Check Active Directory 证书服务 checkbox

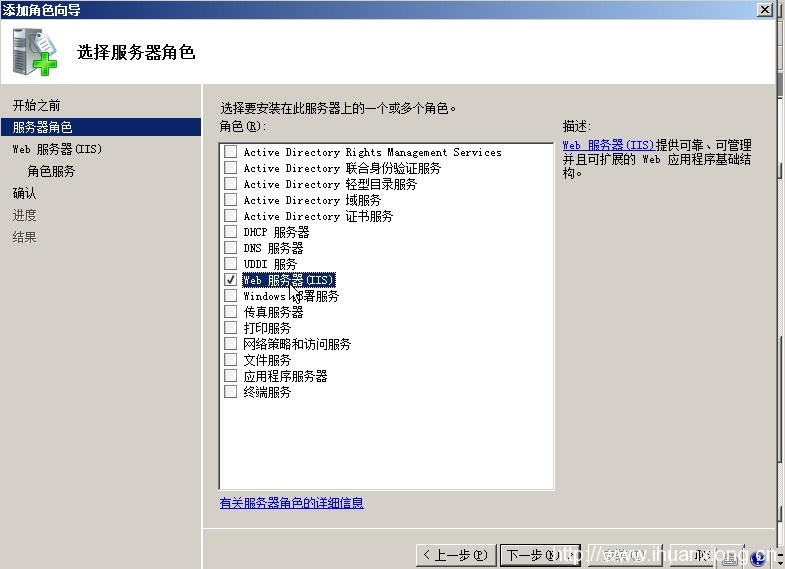pyautogui.click(x=230, y=216)
